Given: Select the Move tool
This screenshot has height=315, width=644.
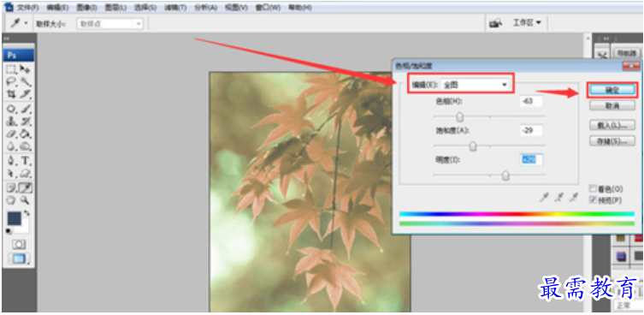Looking at the screenshot, I should coord(26,69).
